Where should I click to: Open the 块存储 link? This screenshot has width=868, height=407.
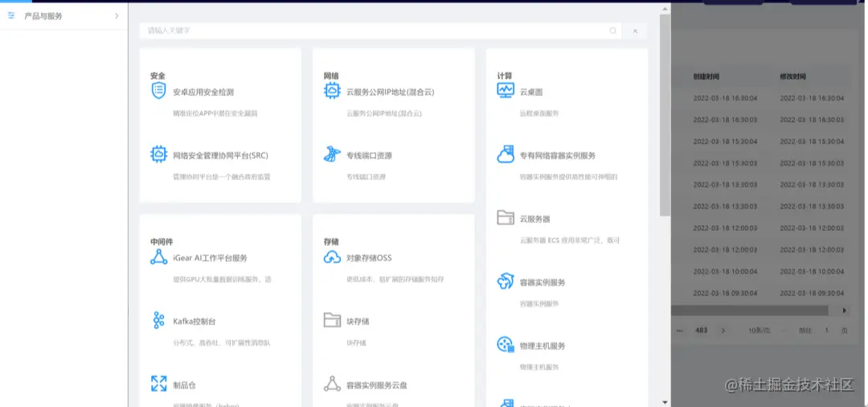358,321
